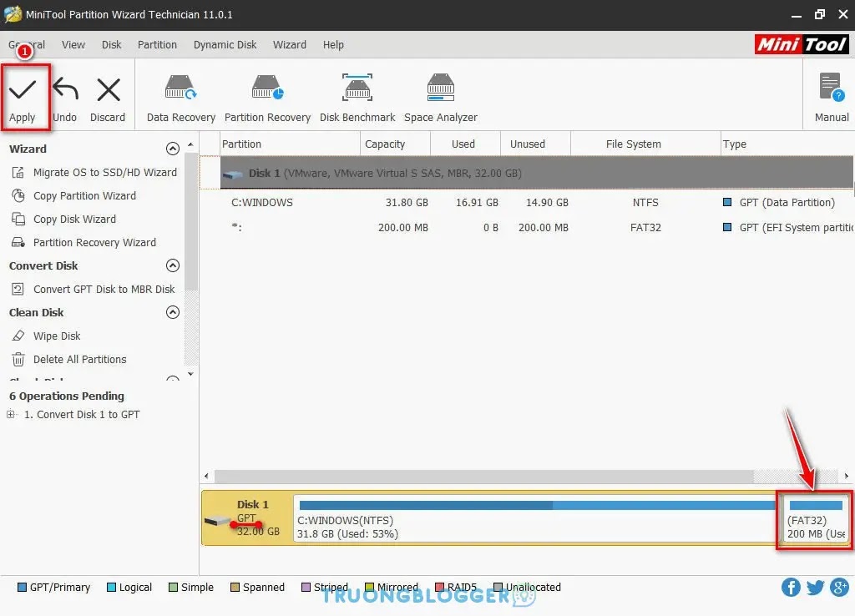Open the View menu
Screen dimensions: 855x616
coord(73,45)
